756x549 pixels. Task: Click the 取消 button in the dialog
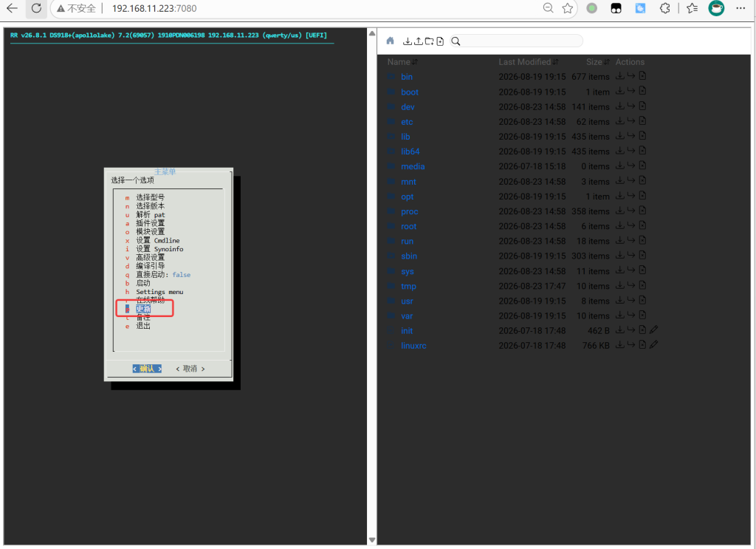190,369
